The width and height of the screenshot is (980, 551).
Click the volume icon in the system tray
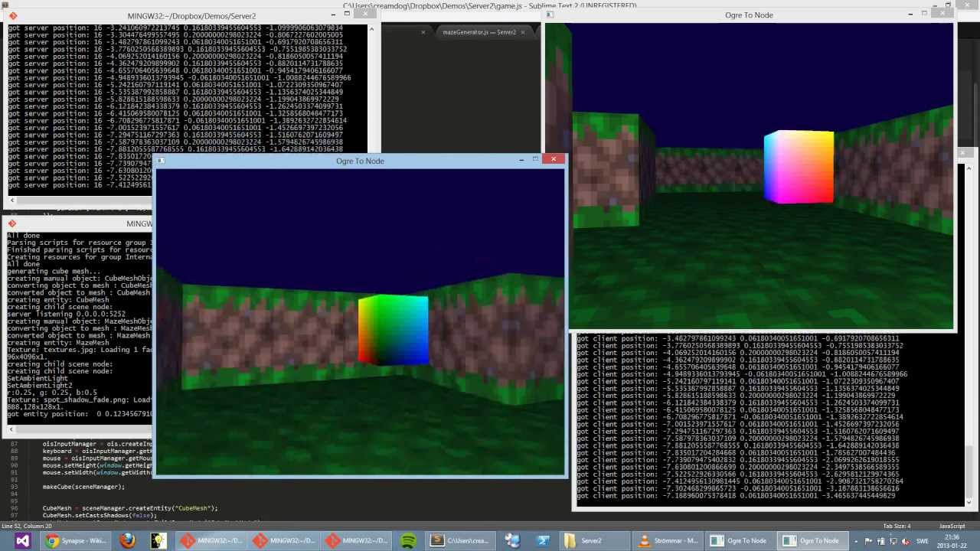coord(905,541)
